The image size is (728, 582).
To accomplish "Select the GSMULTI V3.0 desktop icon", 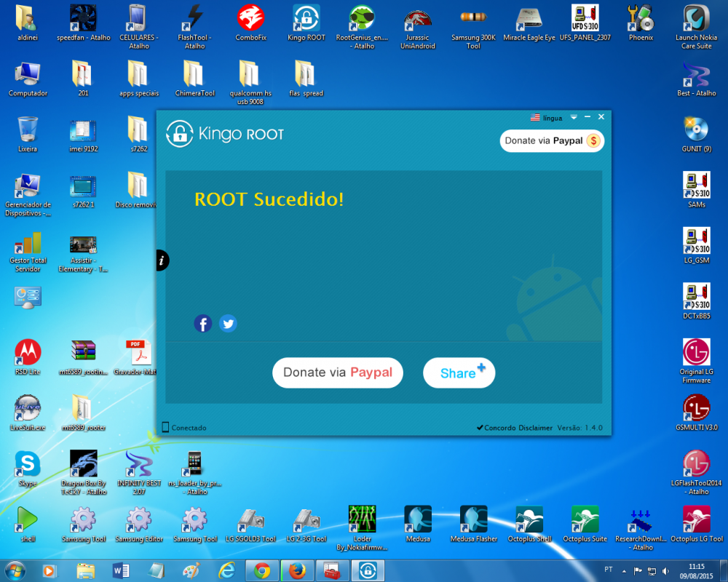I will point(697,413).
